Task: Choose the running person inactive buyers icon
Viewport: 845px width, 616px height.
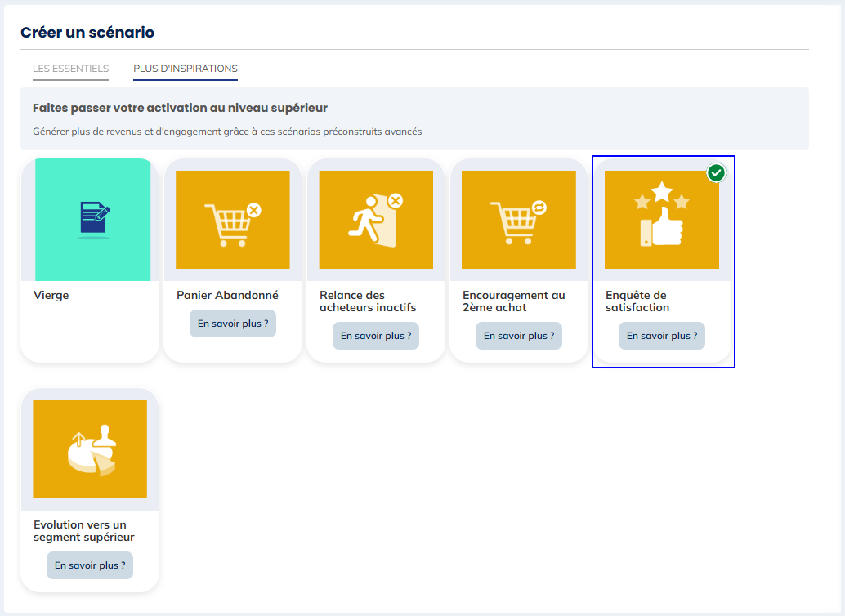Action: (376, 220)
